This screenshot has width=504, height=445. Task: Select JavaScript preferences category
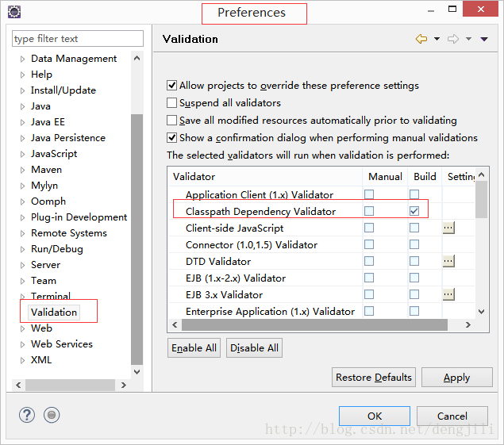pos(54,154)
